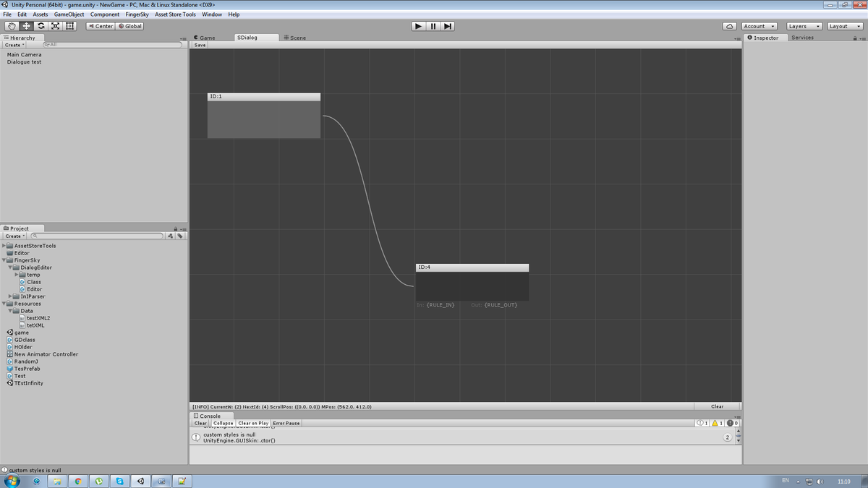
Task: Click the New Animator Controller asset icon
Action: [9, 354]
